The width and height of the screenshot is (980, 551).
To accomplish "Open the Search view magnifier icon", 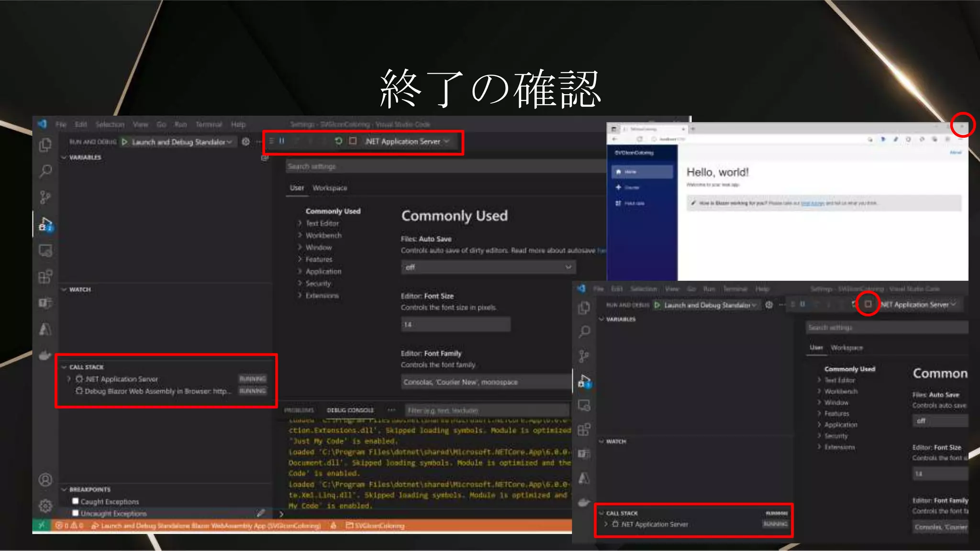I will [x=45, y=171].
